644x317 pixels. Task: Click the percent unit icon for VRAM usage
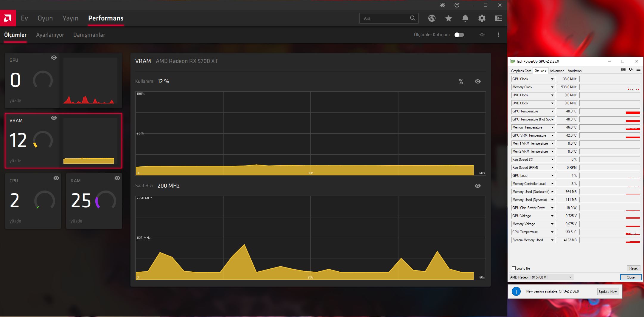point(461,81)
